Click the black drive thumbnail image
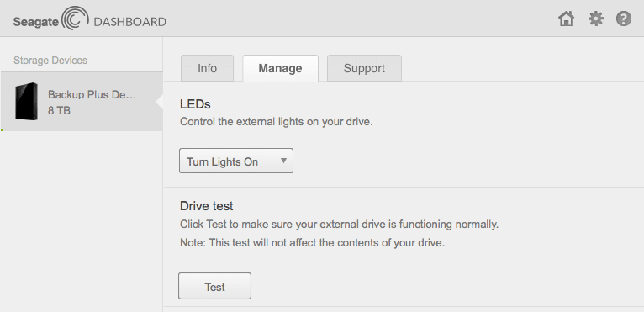The width and height of the screenshot is (644, 312). 26,102
